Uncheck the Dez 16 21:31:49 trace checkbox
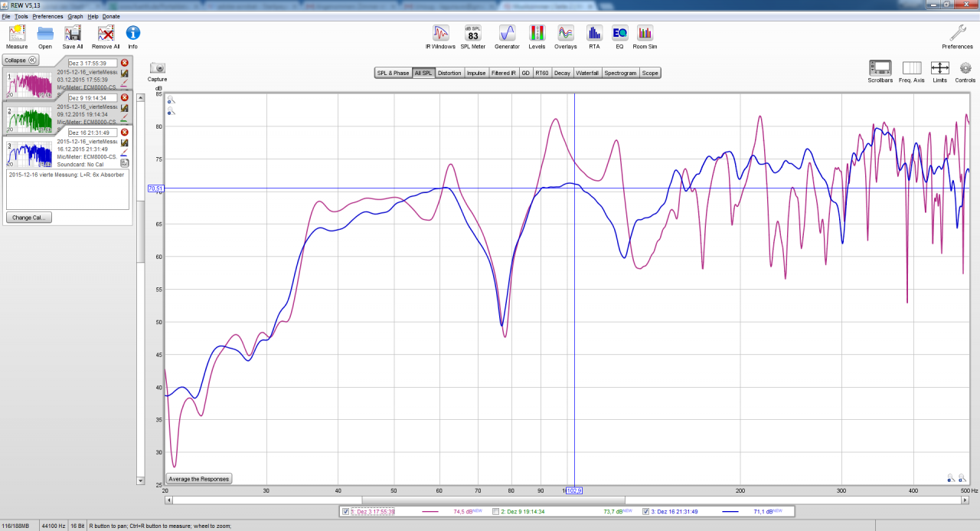980x531 pixels. 646,511
